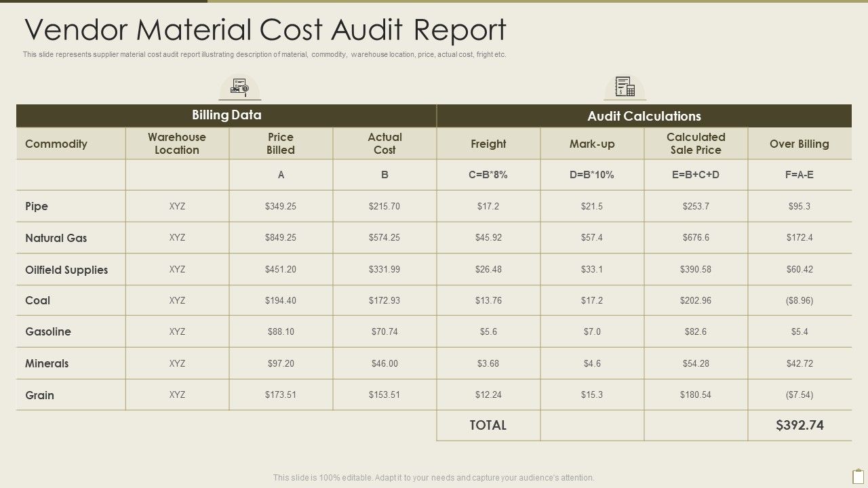
Task: Click the Freight column header
Action: pos(488,144)
